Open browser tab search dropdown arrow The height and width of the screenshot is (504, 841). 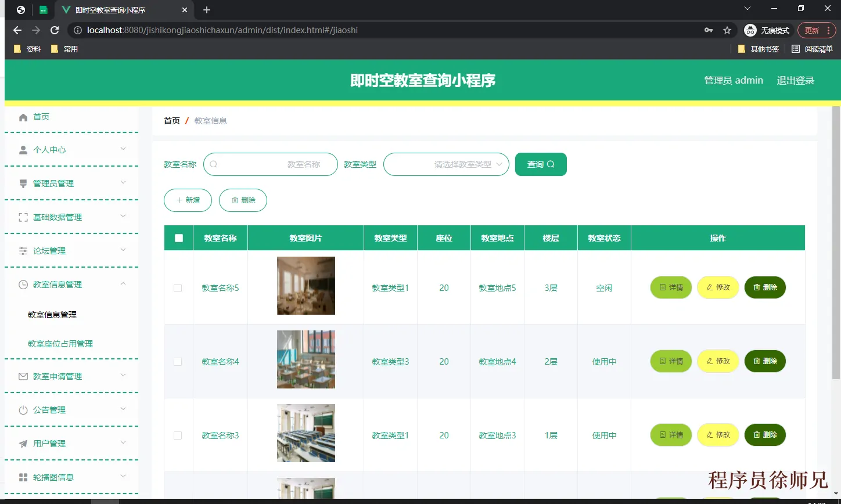747,8
